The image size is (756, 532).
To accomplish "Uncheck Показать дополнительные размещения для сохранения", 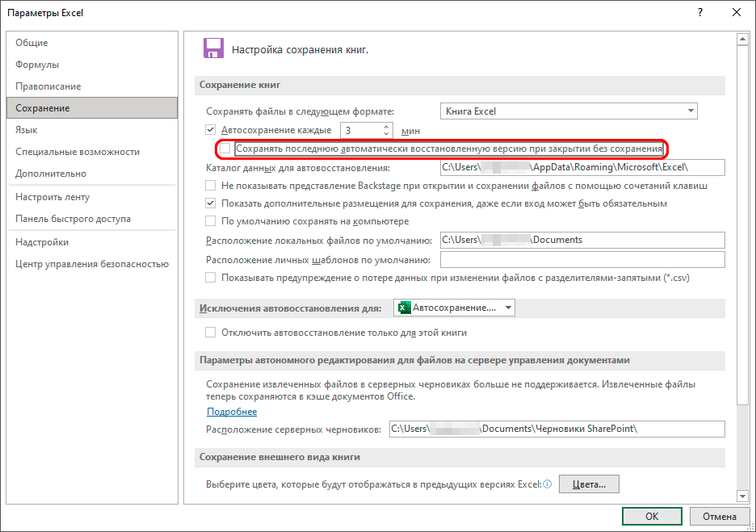I will click(x=210, y=203).
